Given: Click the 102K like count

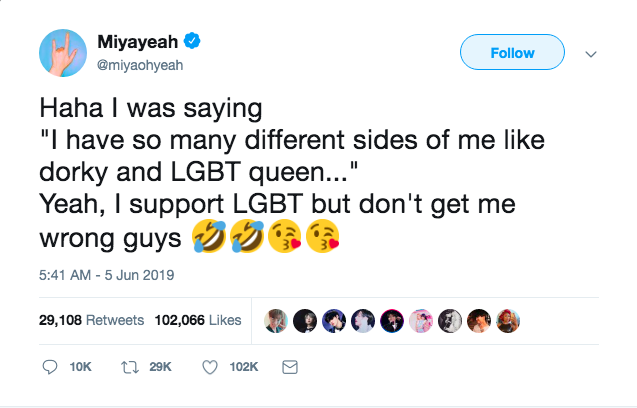Looking at the screenshot, I should click(x=244, y=367).
